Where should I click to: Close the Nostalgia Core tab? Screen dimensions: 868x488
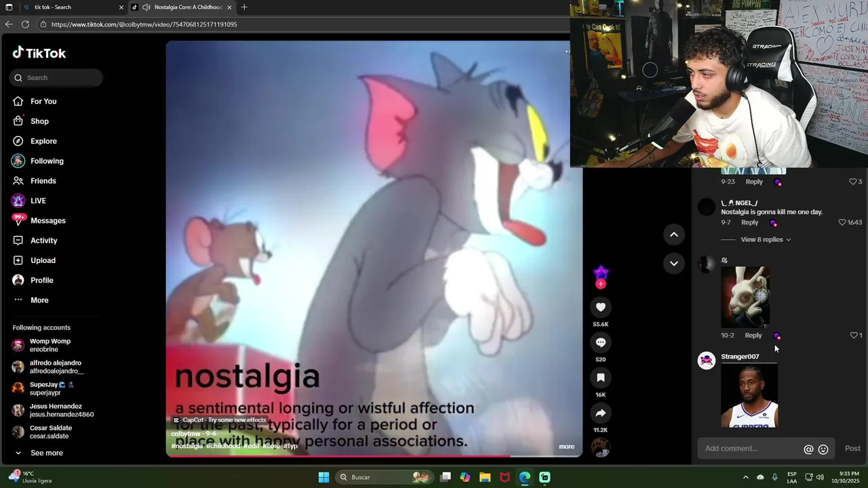tap(229, 7)
